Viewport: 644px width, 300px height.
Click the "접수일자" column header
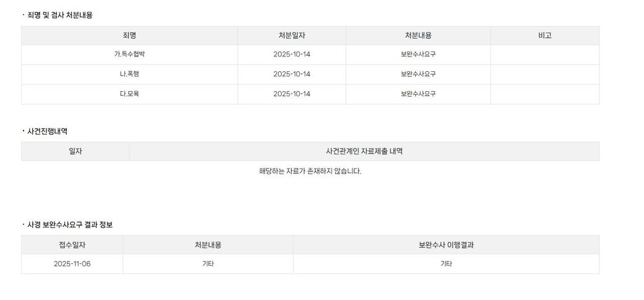coord(72,245)
